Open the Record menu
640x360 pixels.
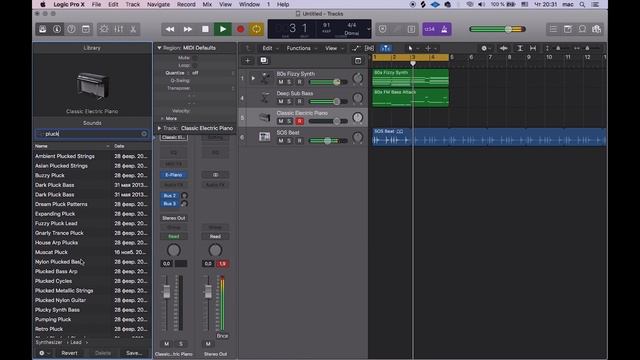point(186,4)
